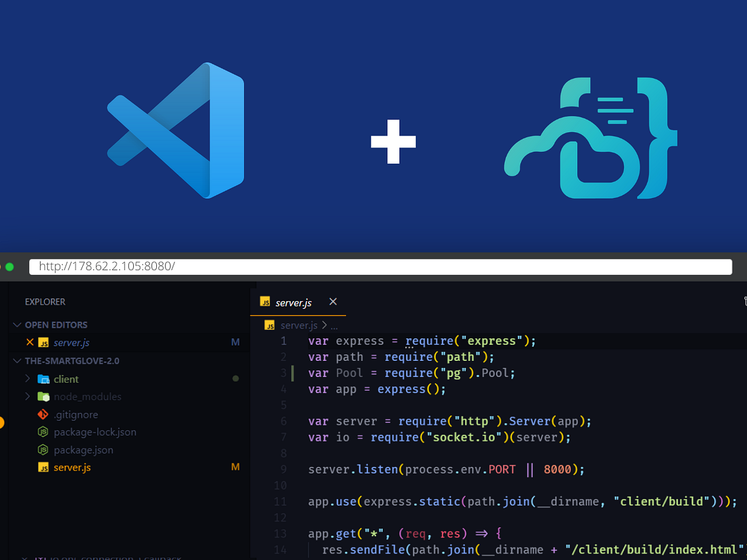This screenshot has width=747, height=560.
Task: Click the git icon beside .gitignore
Action: point(43,414)
